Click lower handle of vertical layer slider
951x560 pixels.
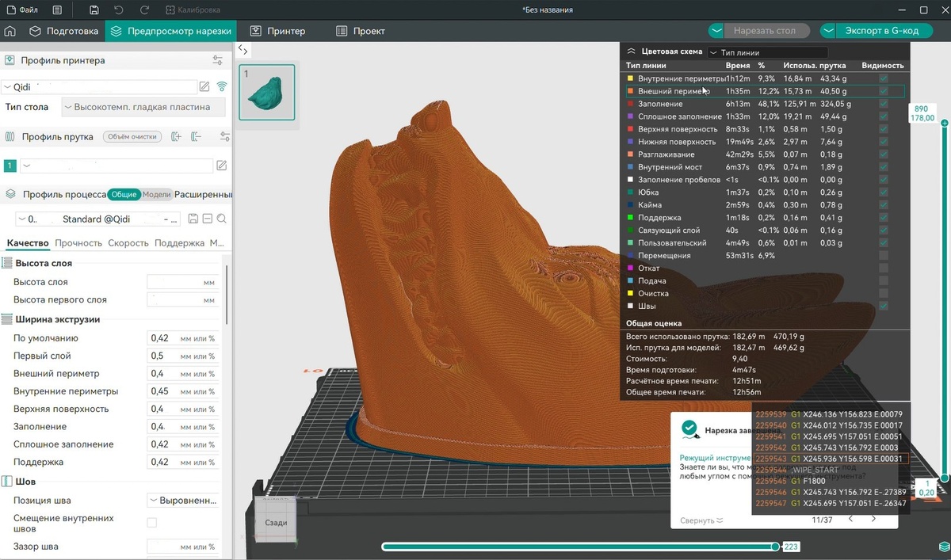[x=944, y=478]
